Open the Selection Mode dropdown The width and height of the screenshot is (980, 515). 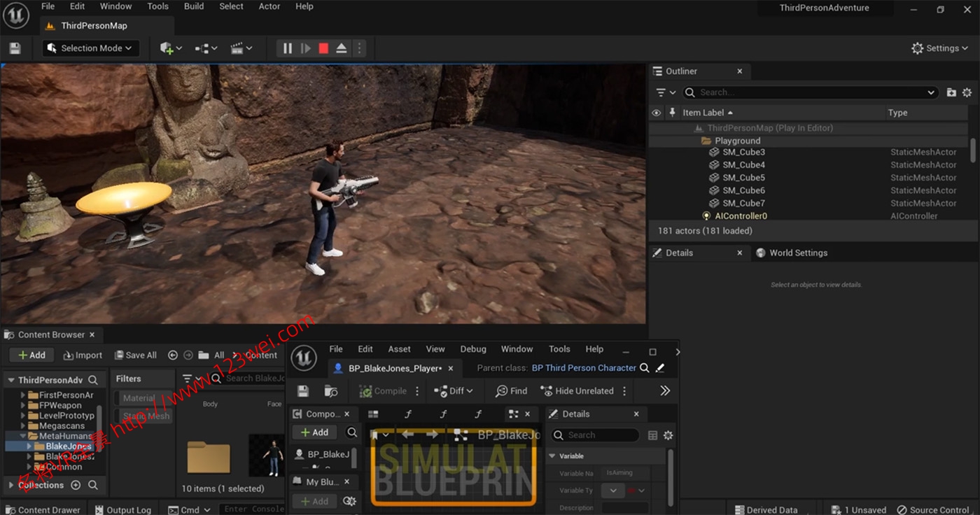click(90, 48)
